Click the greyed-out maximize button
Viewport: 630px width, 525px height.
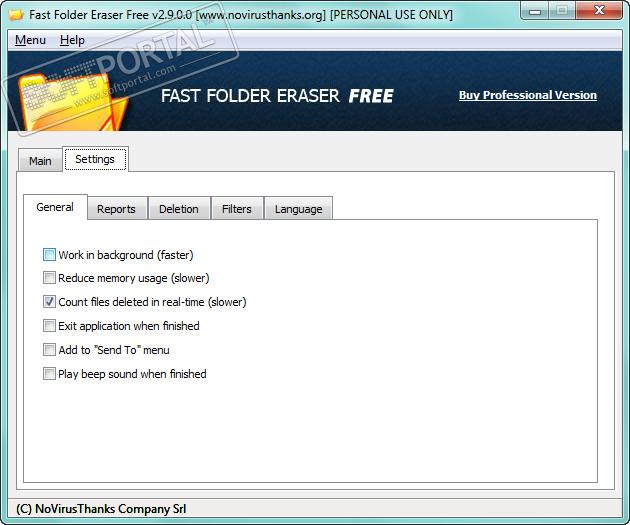point(562,11)
